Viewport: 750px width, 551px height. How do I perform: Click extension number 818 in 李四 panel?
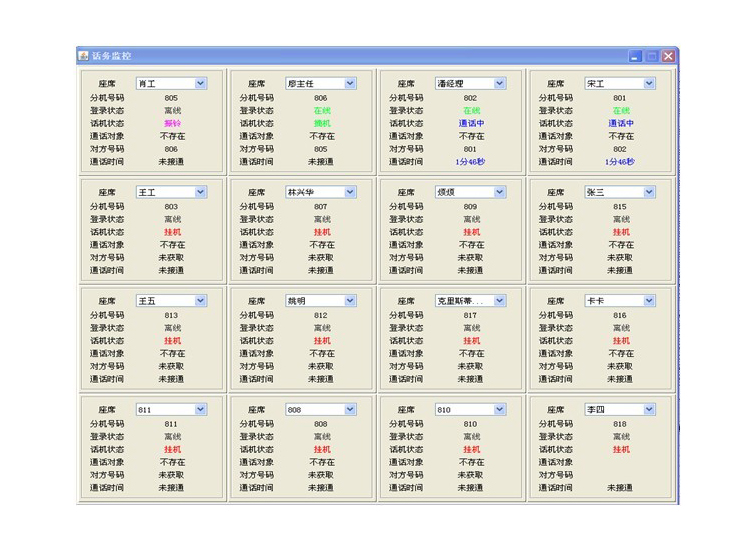click(620, 424)
